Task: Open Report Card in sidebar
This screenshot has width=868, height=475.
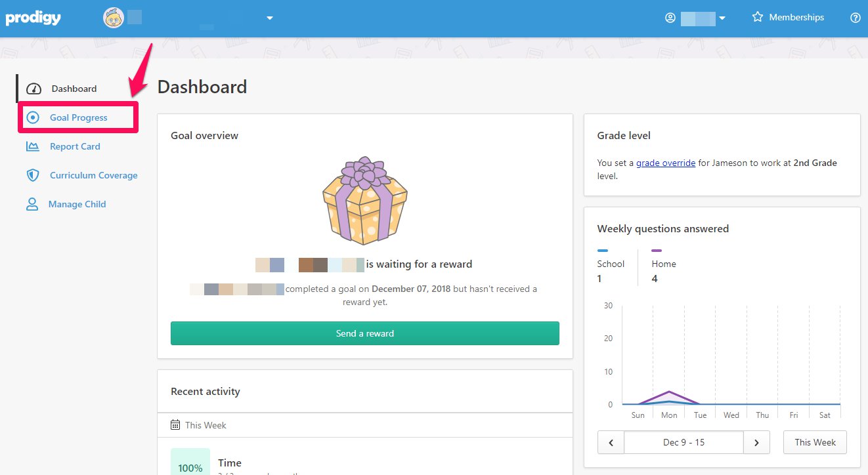Action: click(x=75, y=146)
